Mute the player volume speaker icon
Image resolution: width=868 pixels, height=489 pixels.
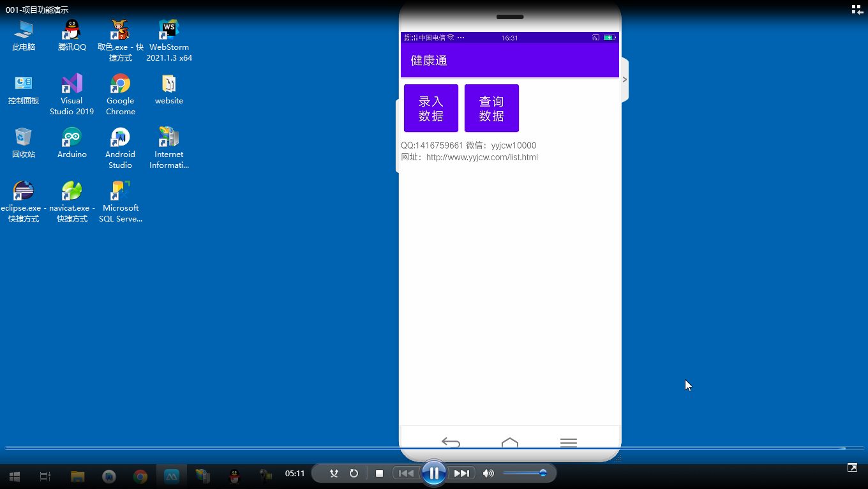(488, 473)
